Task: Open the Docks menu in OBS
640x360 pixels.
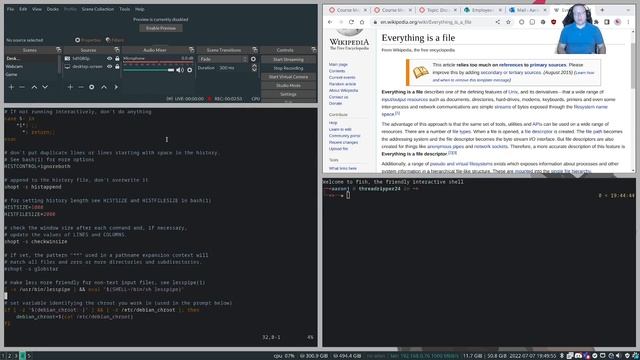Action: [53, 9]
